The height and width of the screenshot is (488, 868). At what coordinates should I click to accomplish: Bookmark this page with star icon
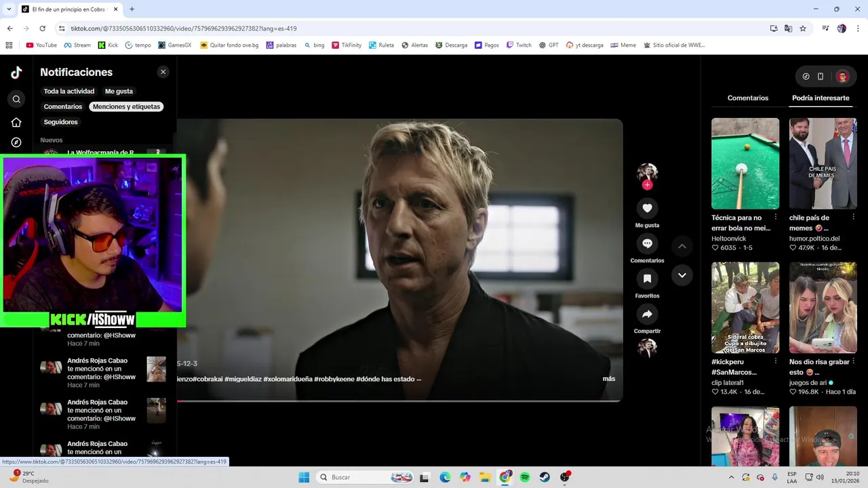[803, 28]
